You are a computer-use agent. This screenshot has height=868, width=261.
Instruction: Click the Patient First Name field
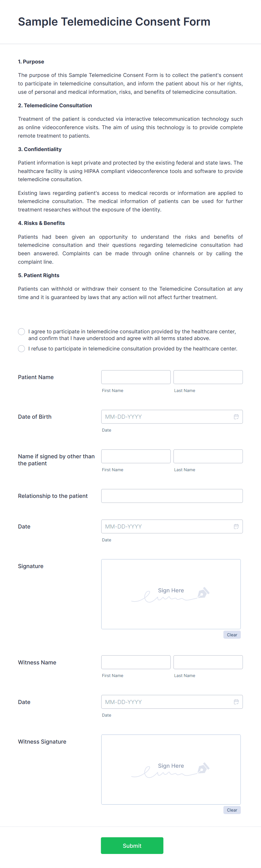[136, 377]
